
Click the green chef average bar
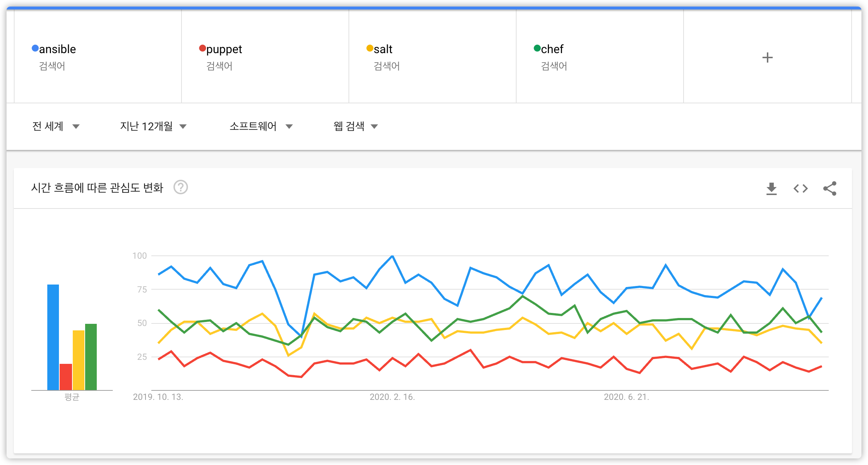(91, 357)
